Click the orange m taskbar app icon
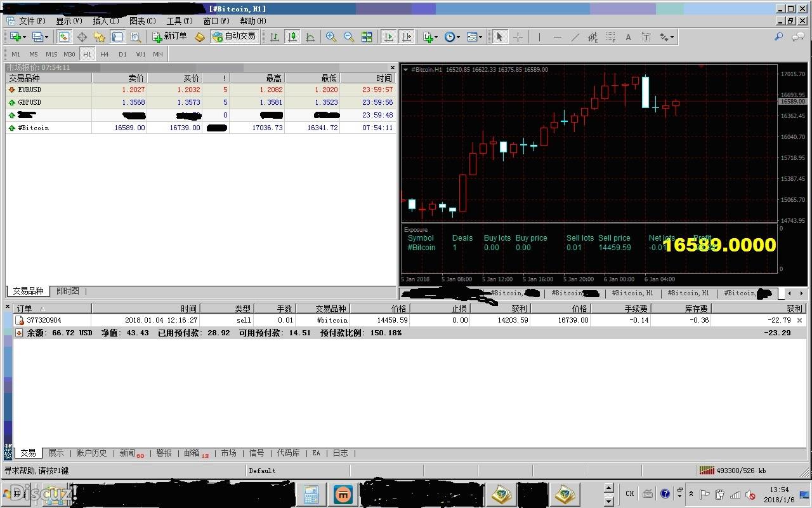This screenshot has width=812, height=508. pyautogui.click(x=343, y=494)
